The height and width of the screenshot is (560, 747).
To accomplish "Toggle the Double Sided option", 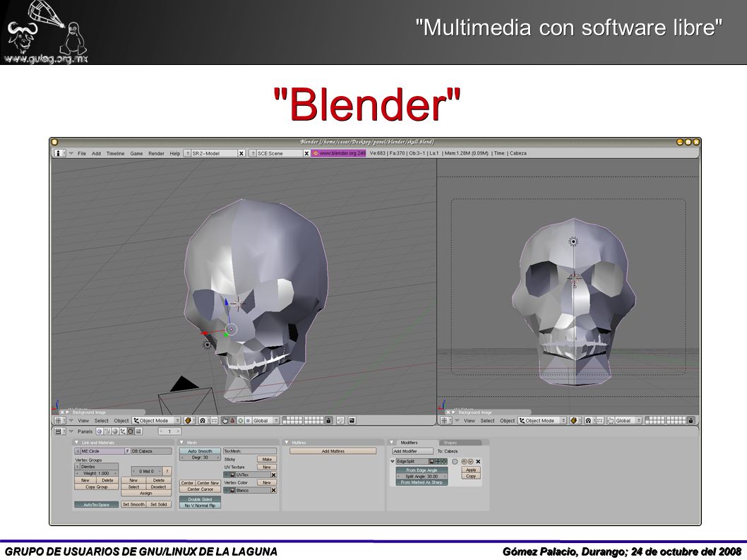I will point(200,499).
